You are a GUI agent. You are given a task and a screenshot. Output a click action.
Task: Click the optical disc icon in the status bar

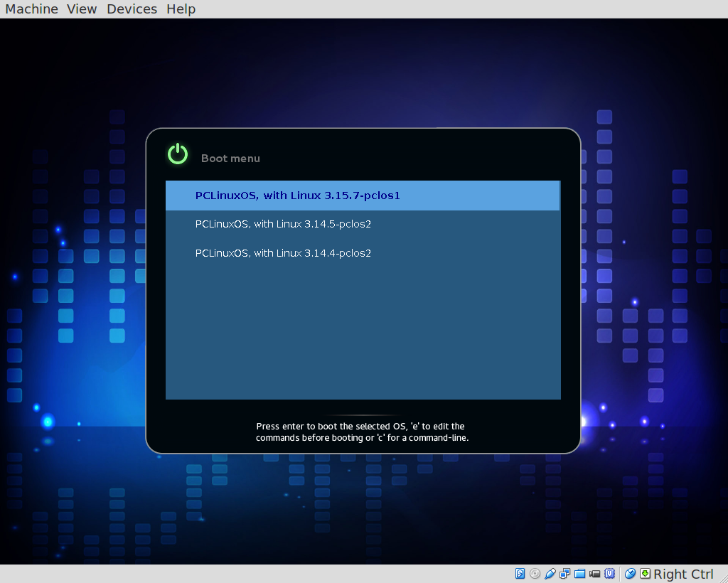tap(535, 574)
